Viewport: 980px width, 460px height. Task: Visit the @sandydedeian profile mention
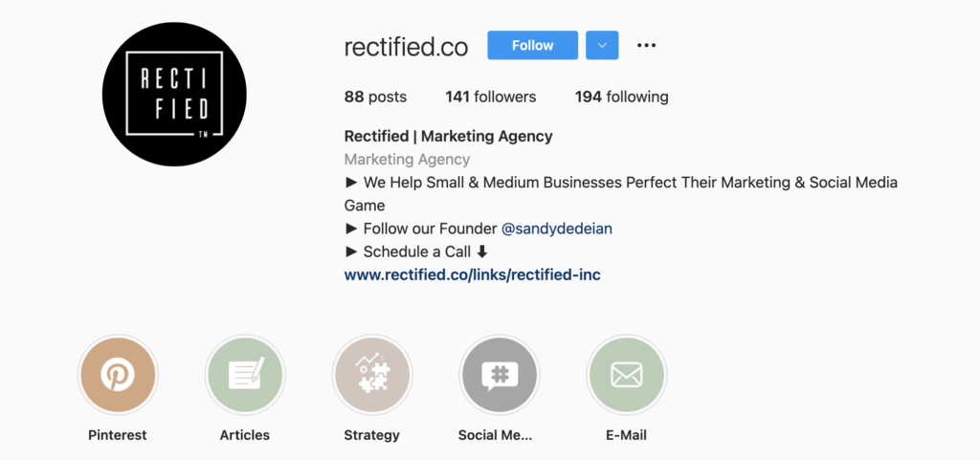(x=557, y=229)
